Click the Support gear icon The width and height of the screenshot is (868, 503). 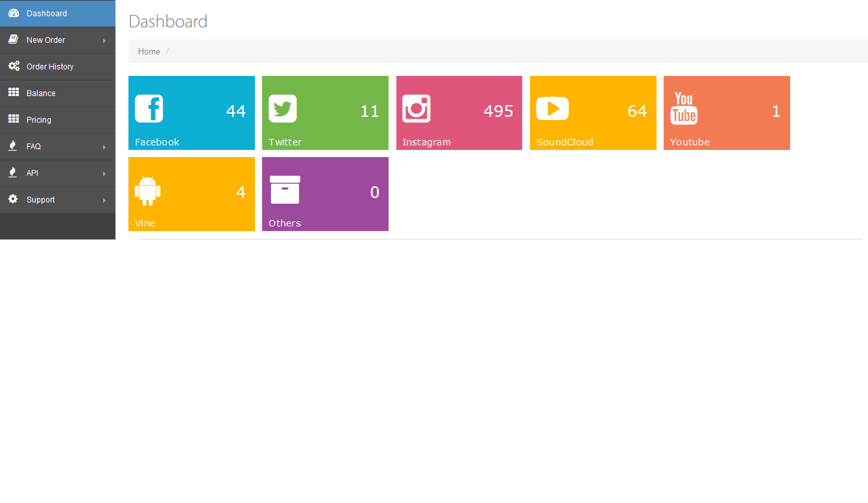tap(13, 199)
